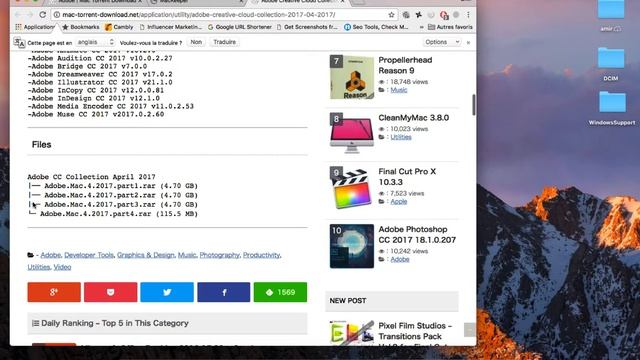
Task: Bookmark this page with the star icon
Action: click(x=391, y=15)
